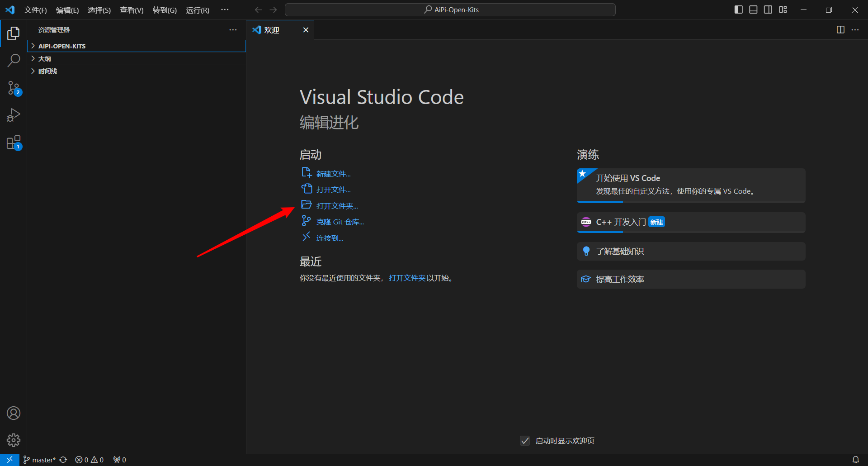868x466 pixels.
Task: Open the Manage gear icon
Action: pos(14,440)
